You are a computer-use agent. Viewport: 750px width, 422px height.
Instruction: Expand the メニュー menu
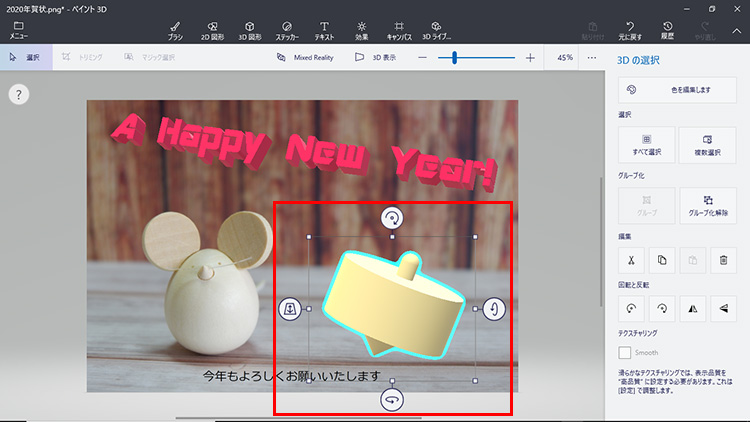tap(18, 30)
